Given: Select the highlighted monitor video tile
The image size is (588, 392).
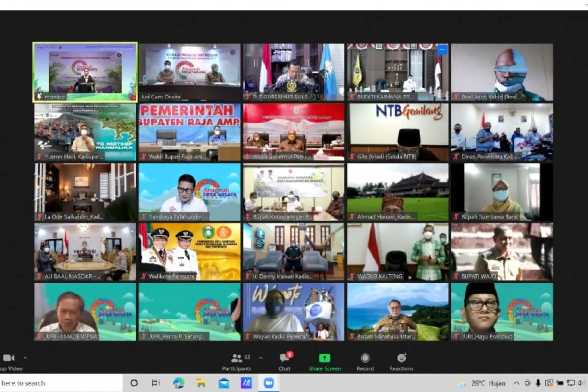Looking at the screenshot, I should pos(85,72).
